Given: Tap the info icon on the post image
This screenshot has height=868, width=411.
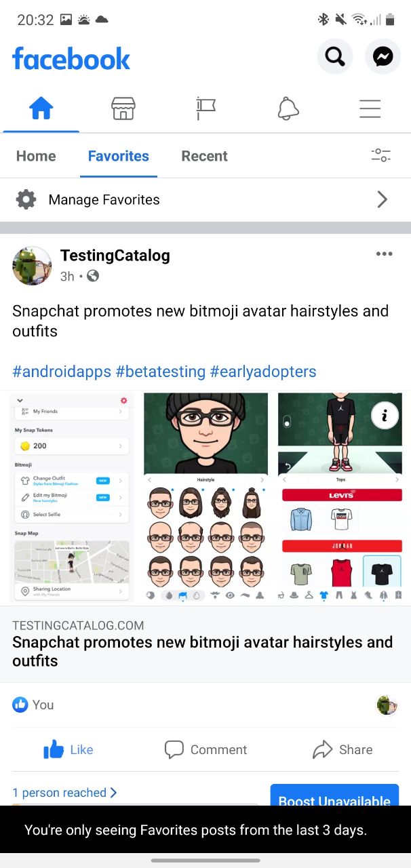Looking at the screenshot, I should [385, 416].
